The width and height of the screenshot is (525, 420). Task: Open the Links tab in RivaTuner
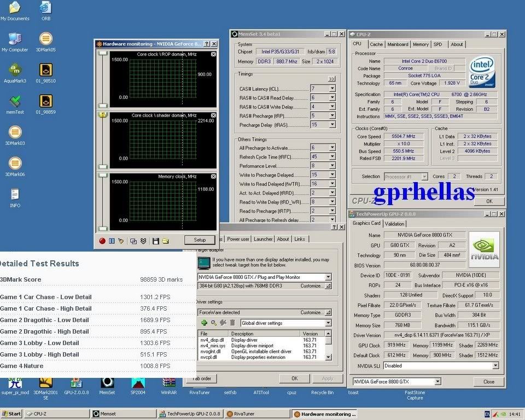click(300, 239)
